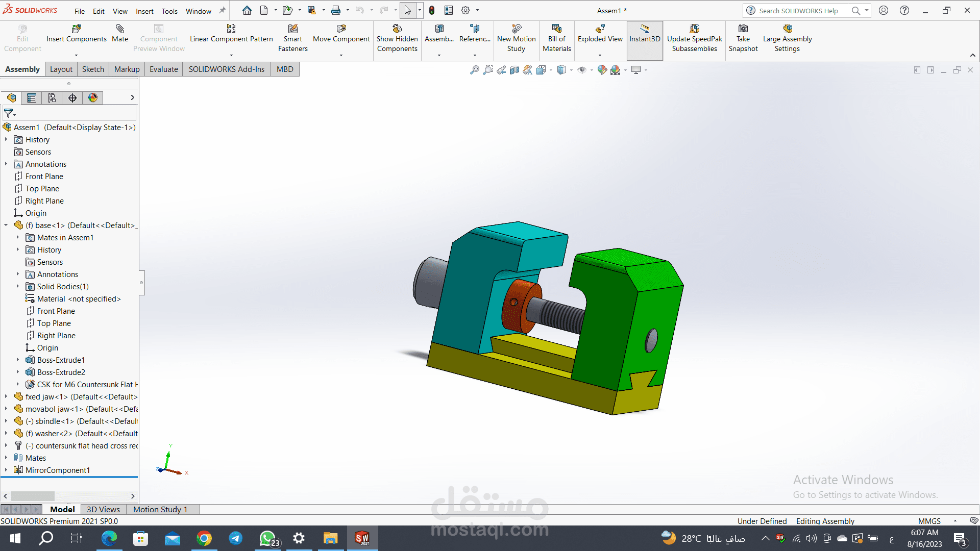
Task: Open the DimXpertManager tab
Action: coord(72,98)
